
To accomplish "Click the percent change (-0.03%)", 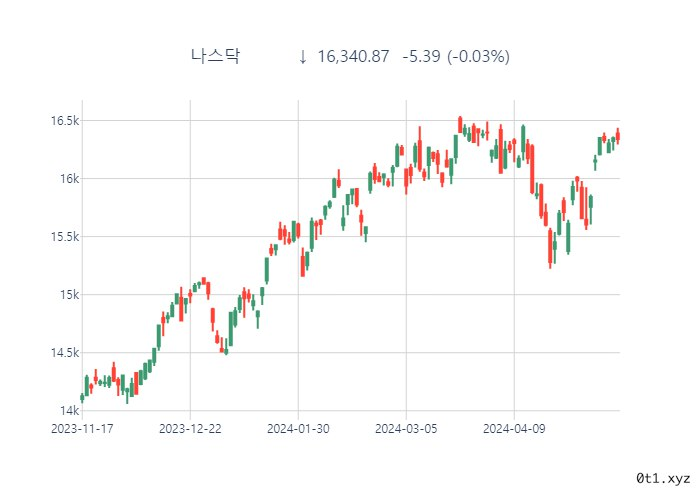I will pyautogui.click(x=478, y=57).
